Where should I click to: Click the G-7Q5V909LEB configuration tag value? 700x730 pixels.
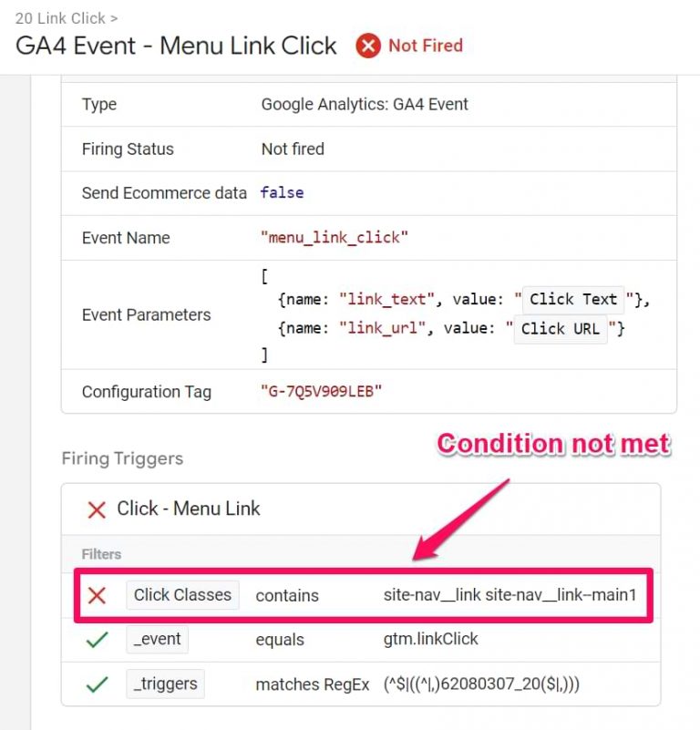point(318,392)
